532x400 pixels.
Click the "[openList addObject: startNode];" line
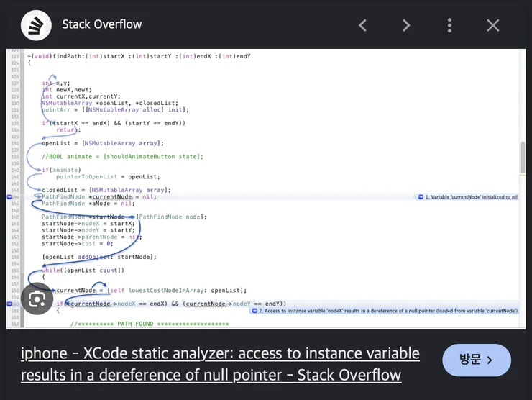click(99, 257)
